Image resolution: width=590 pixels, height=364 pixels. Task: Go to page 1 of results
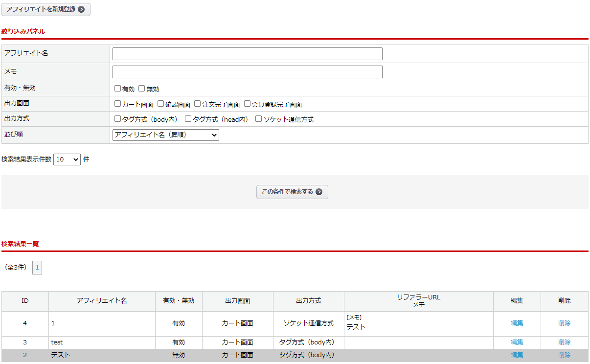tap(37, 268)
